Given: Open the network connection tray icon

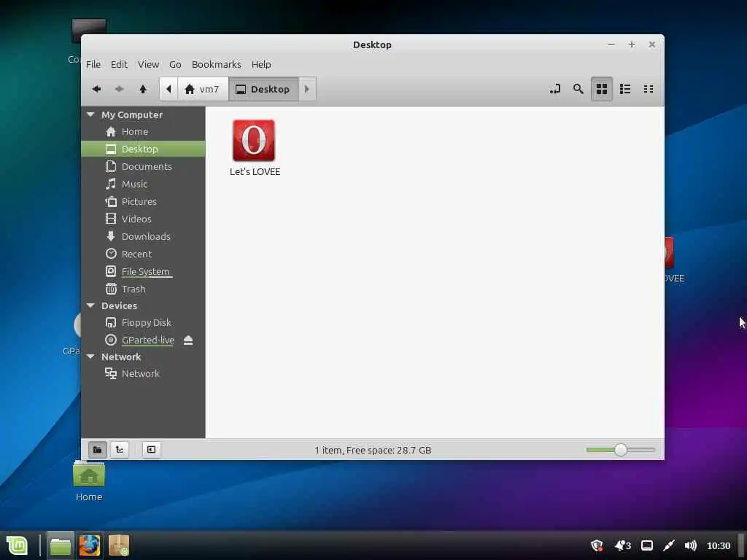Looking at the screenshot, I should coord(669,545).
